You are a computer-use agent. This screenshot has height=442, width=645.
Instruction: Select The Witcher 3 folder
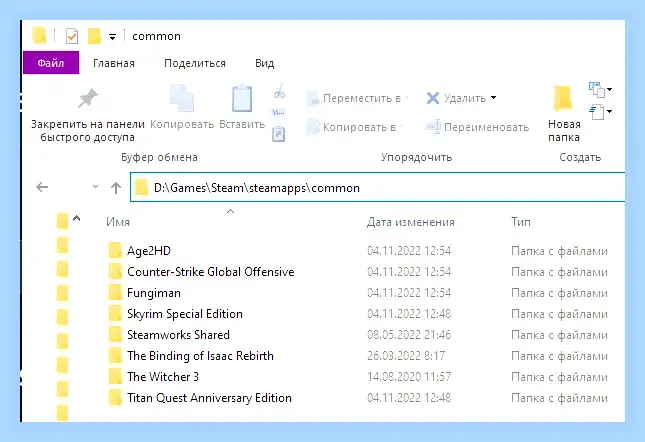(163, 377)
